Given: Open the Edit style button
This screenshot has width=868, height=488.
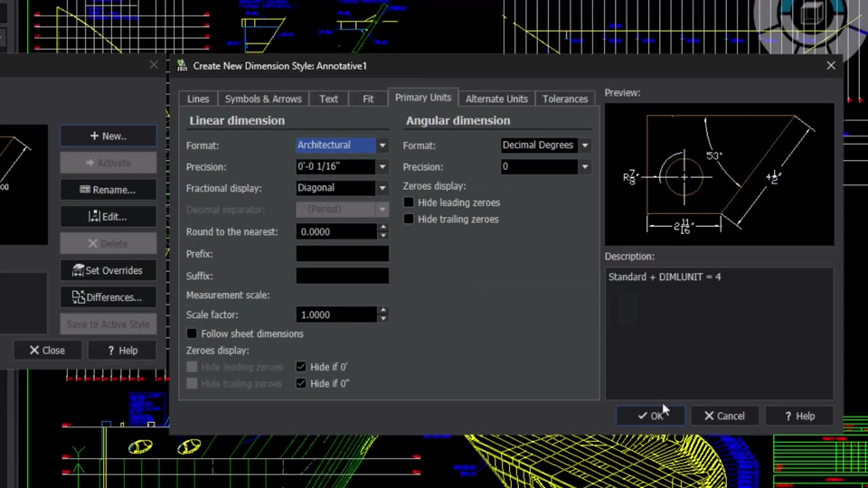Looking at the screenshot, I should click(108, 217).
